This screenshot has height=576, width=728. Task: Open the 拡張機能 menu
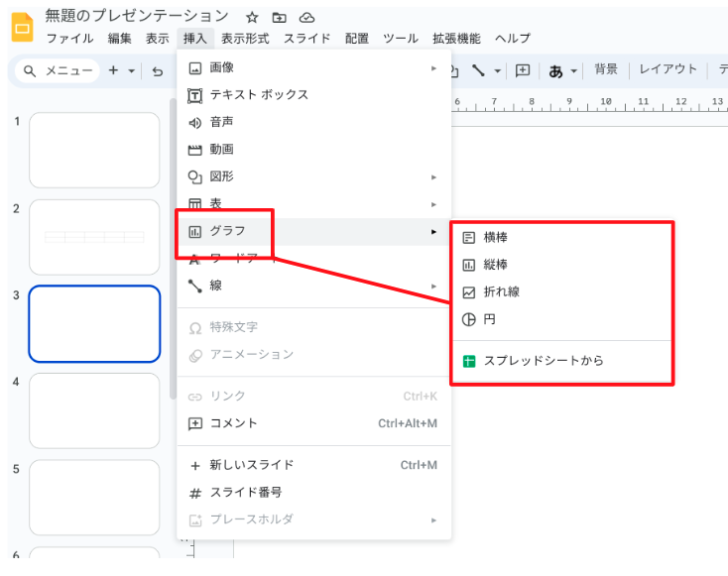456,38
